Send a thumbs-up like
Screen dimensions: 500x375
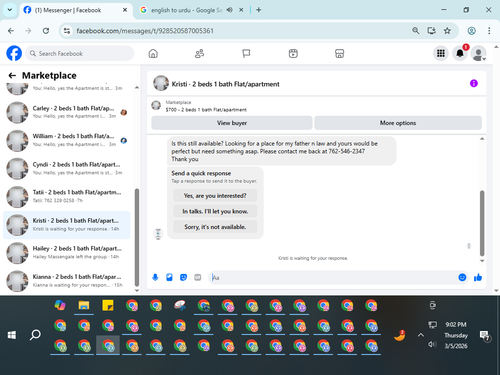pos(478,277)
